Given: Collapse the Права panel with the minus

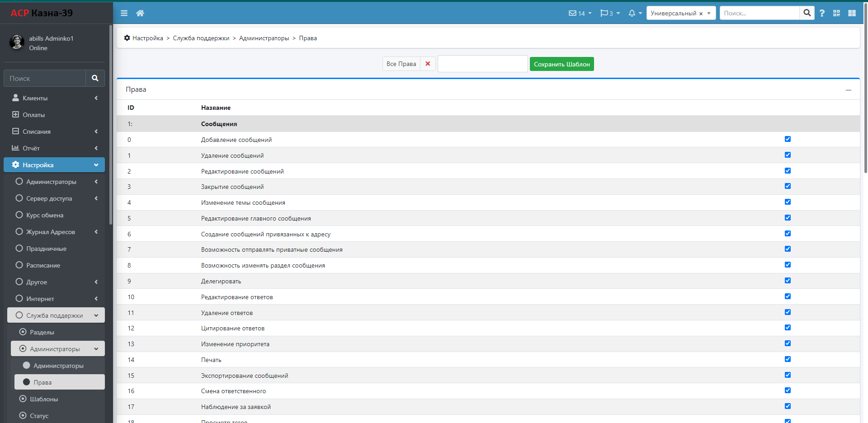Looking at the screenshot, I should (848, 90).
